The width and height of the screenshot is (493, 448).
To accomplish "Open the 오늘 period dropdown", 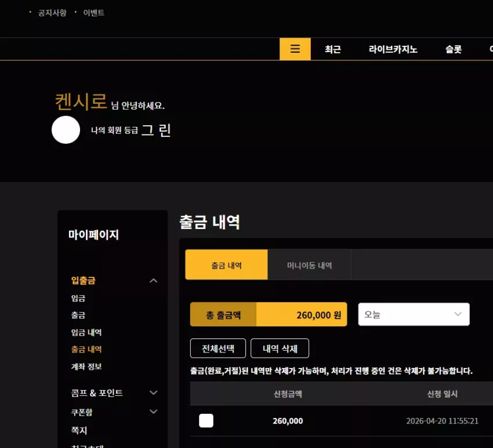I will 414,314.
